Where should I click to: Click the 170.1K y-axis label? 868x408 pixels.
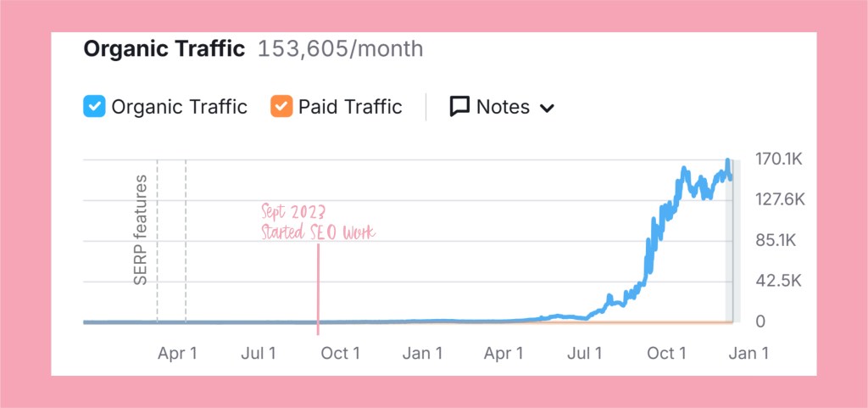tap(779, 159)
